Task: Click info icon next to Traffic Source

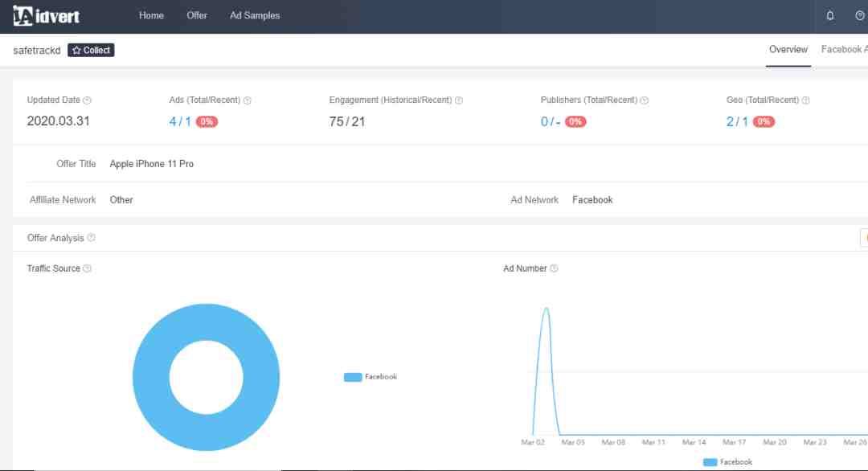Action: (87, 268)
